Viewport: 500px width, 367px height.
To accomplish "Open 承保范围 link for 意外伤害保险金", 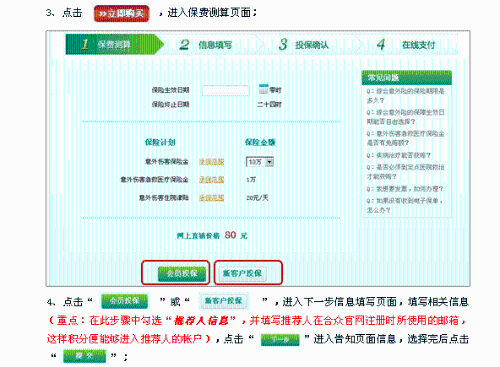I will 211,162.
